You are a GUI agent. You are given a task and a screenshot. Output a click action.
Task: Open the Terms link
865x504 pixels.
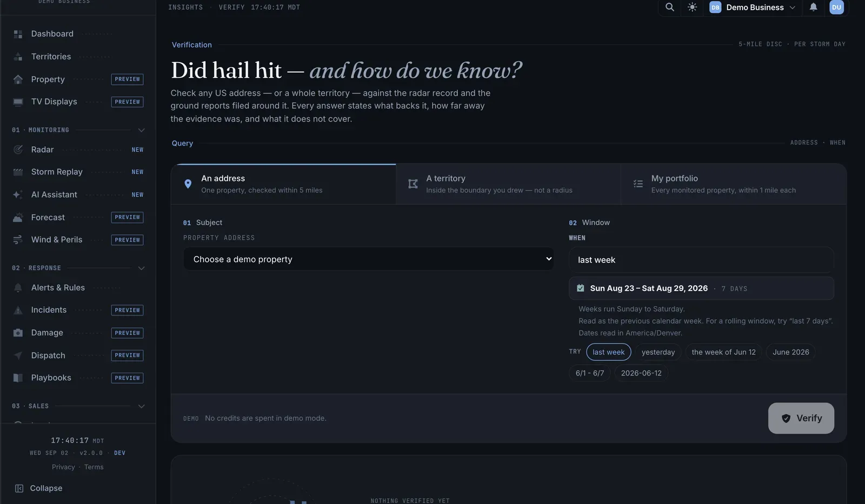pyautogui.click(x=94, y=467)
